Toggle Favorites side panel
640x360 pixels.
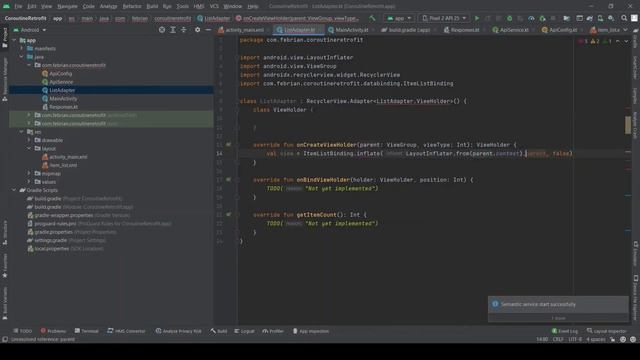pyautogui.click(x=5, y=266)
